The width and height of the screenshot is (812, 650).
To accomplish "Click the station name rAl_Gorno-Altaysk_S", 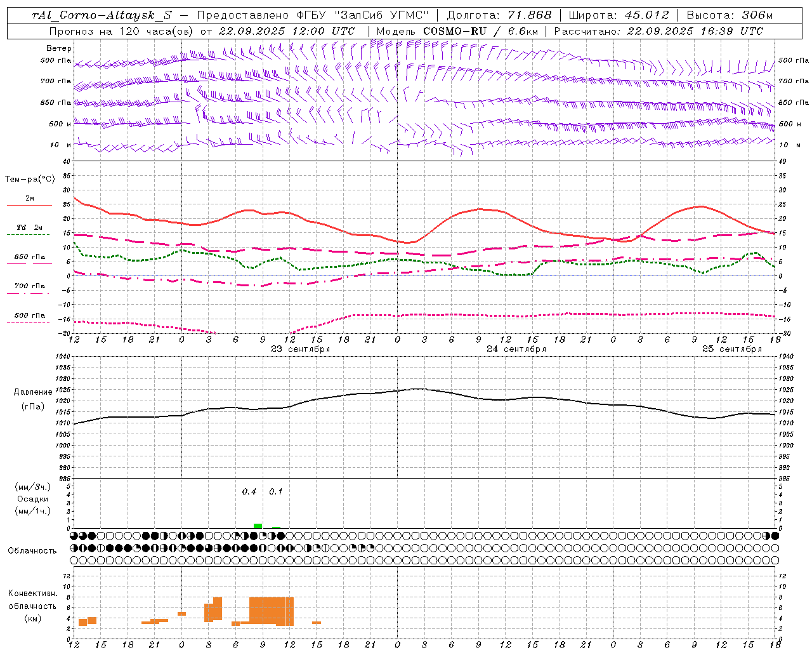I will pyautogui.click(x=102, y=15).
